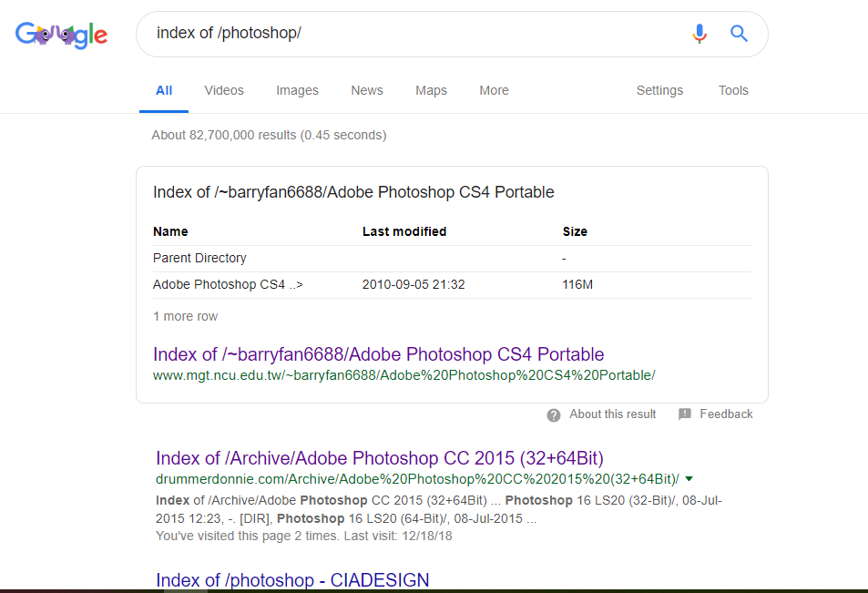Switch to the Images tab

tap(297, 90)
